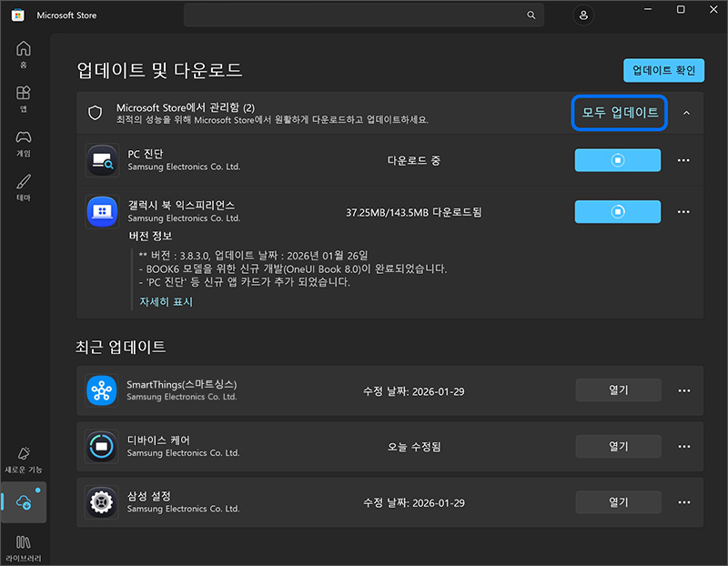Pause the PC 진단 download
This screenshot has height=566, width=728.
click(618, 159)
